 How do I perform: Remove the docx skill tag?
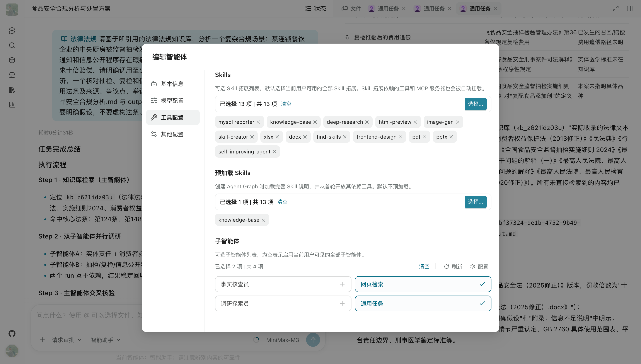click(x=305, y=137)
